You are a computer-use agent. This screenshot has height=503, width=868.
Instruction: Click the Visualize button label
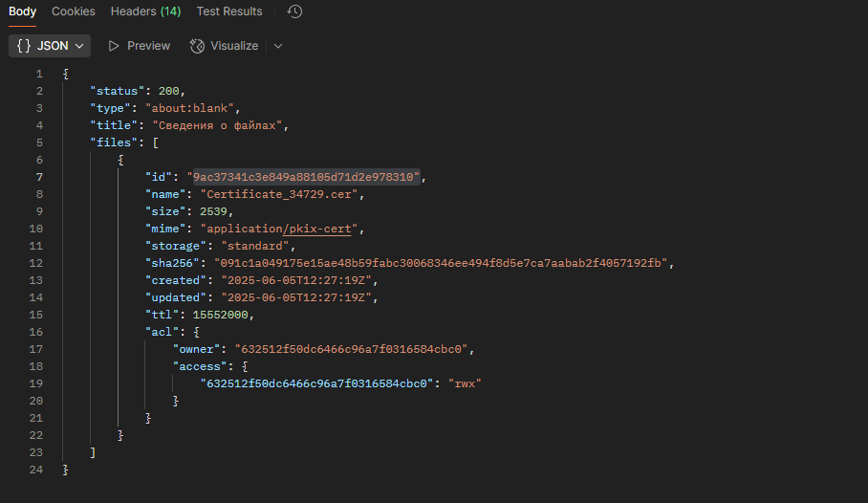point(234,46)
